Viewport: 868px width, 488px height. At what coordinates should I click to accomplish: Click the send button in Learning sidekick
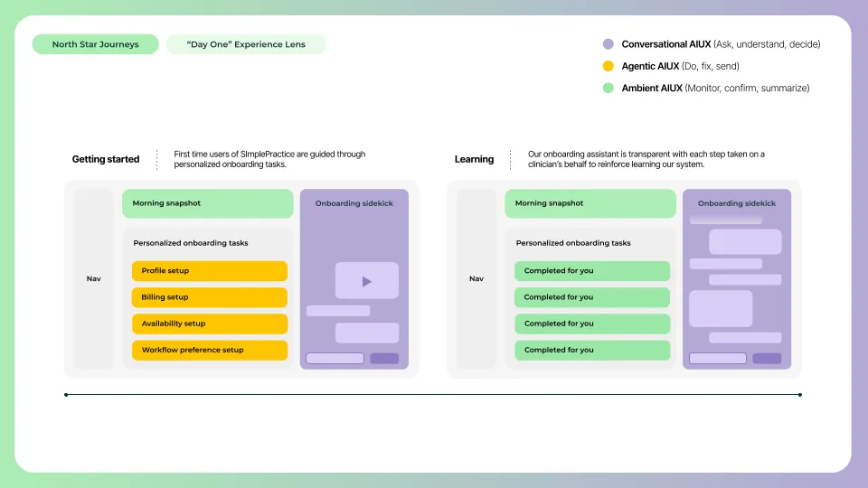tap(767, 359)
